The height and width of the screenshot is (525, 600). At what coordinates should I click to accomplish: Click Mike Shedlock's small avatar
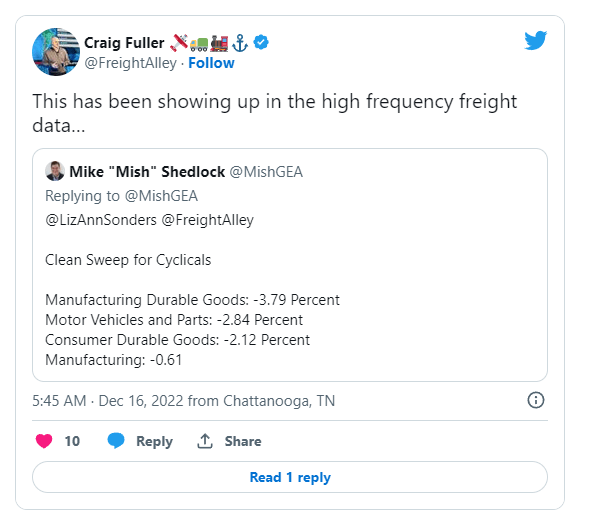pyautogui.click(x=55, y=171)
